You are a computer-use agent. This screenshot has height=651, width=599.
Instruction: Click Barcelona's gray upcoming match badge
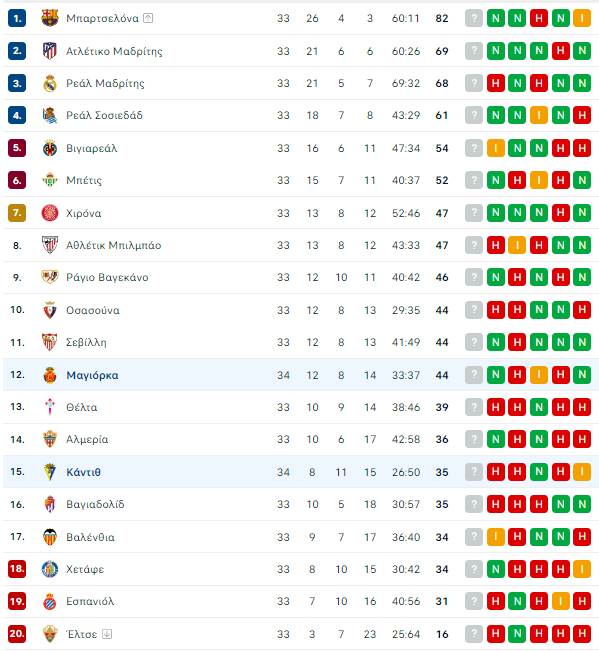click(474, 18)
